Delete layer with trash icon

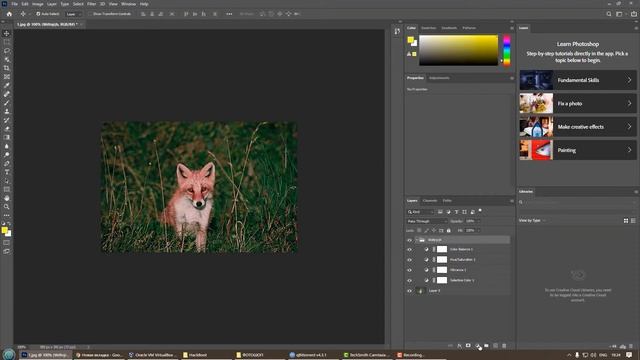[504, 346]
